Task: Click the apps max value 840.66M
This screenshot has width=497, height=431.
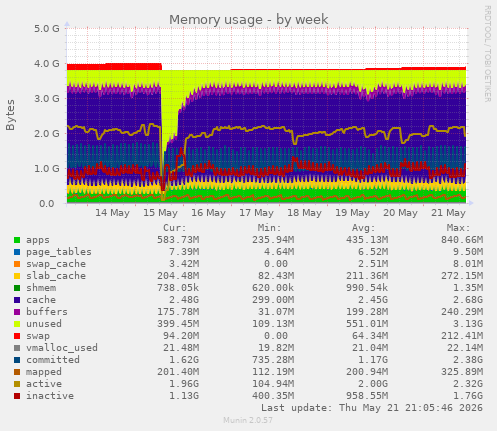Action: pos(462,240)
